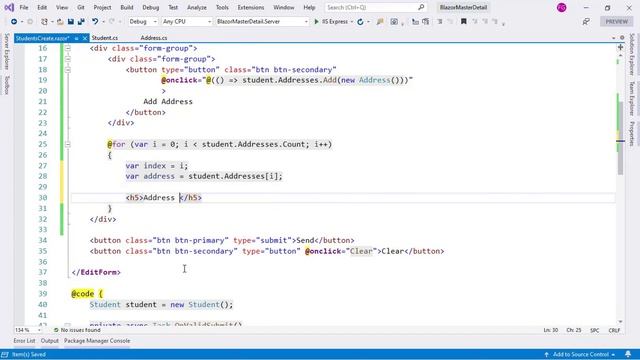Click the SPC indentation indicator
640x360 pixels.
pyautogui.click(x=595, y=330)
